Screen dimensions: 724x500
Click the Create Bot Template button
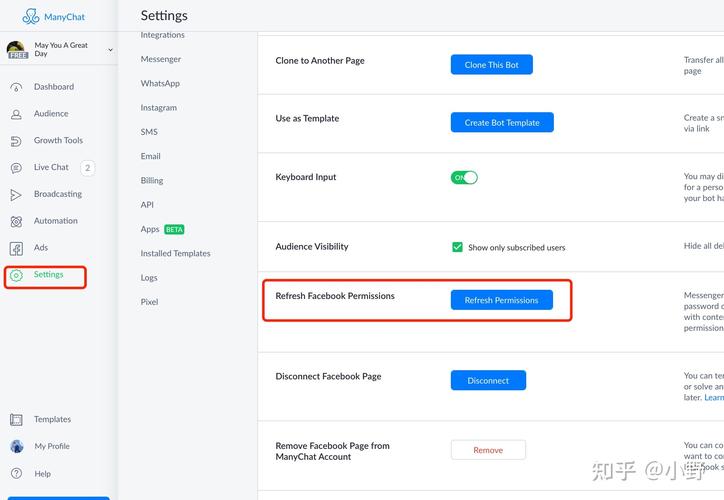(x=501, y=123)
